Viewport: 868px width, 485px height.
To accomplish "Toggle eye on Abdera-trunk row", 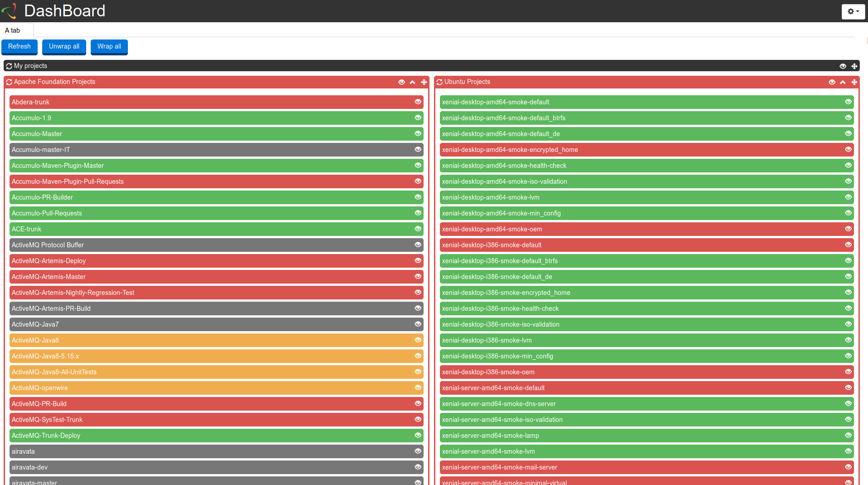I will [418, 102].
